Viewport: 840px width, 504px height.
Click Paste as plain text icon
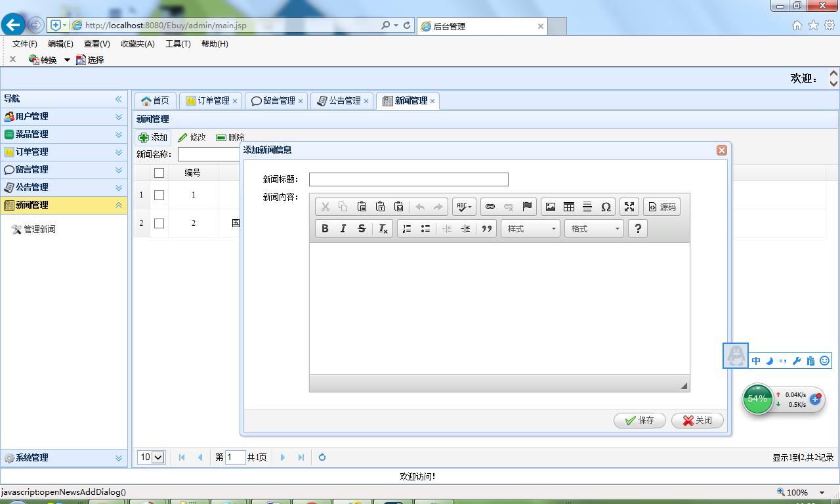click(380, 207)
